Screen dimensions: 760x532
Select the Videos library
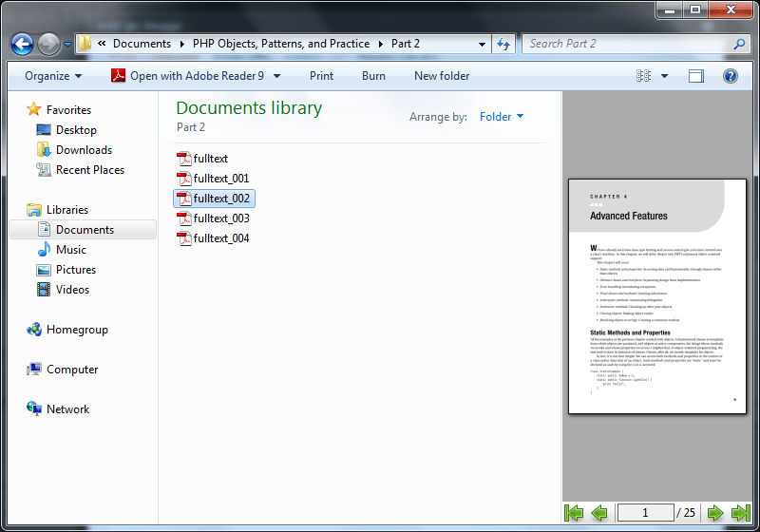(x=73, y=289)
